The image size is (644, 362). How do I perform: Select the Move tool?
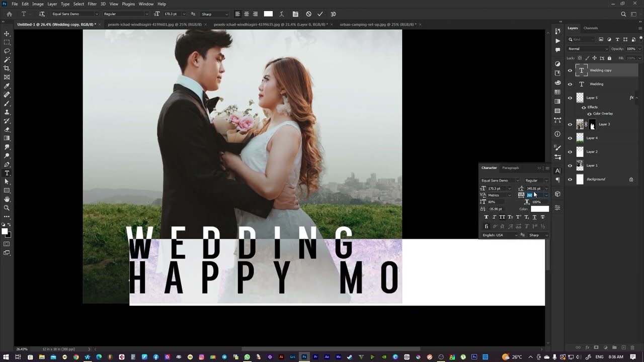(x=7, y=34)
